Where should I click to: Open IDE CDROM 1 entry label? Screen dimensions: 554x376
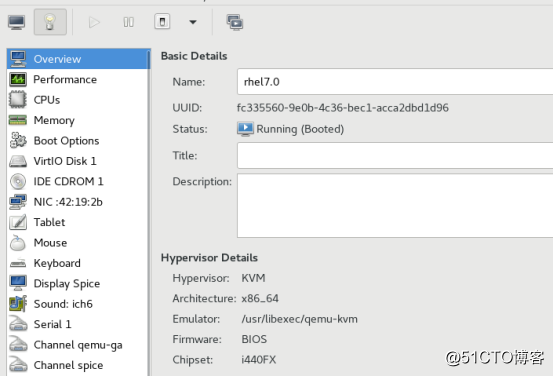[x=69, y=182]
